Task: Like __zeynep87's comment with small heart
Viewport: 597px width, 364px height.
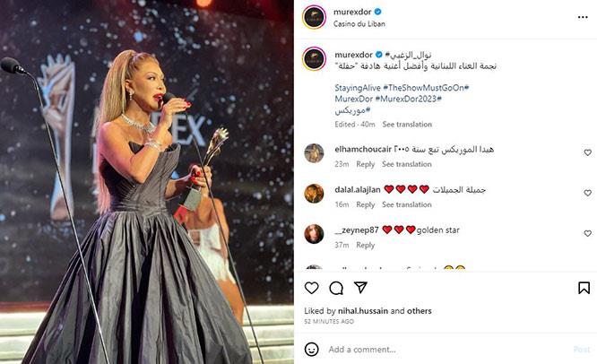Action: [x=587, y=233]
